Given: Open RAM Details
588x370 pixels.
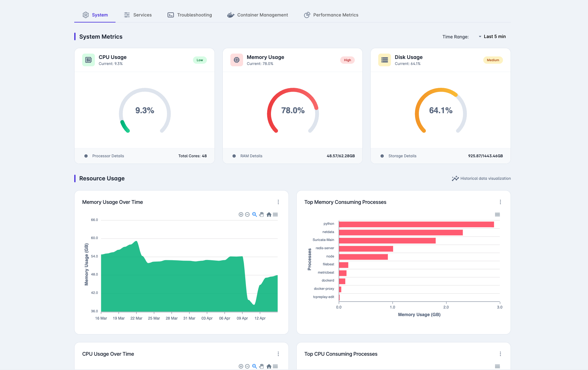Looking at the screenshot, I should click(251, 156).
